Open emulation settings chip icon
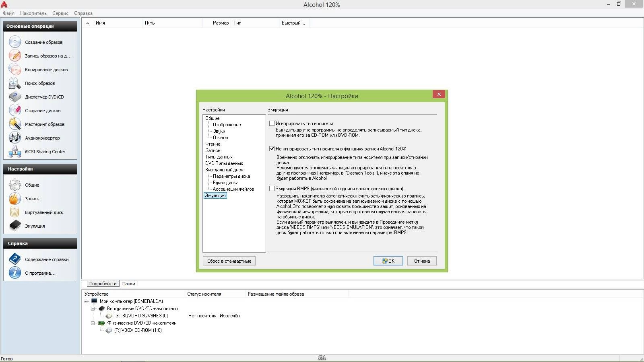The height and width of the screenshot is (362, 644). [x=15, y=226]
